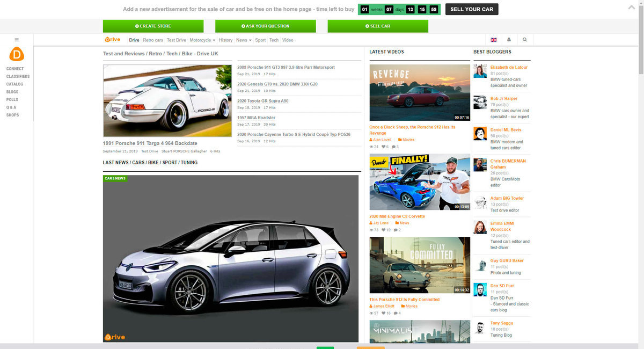Collapse the top banner with the chevron
Image resolution: width=644 pixels, height=349 pixels.
coord(632,8)
